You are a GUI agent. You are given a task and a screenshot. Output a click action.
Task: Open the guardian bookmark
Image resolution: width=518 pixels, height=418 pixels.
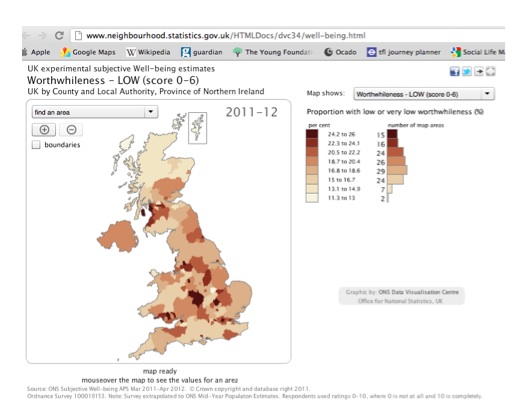click(x=202, y=52)
